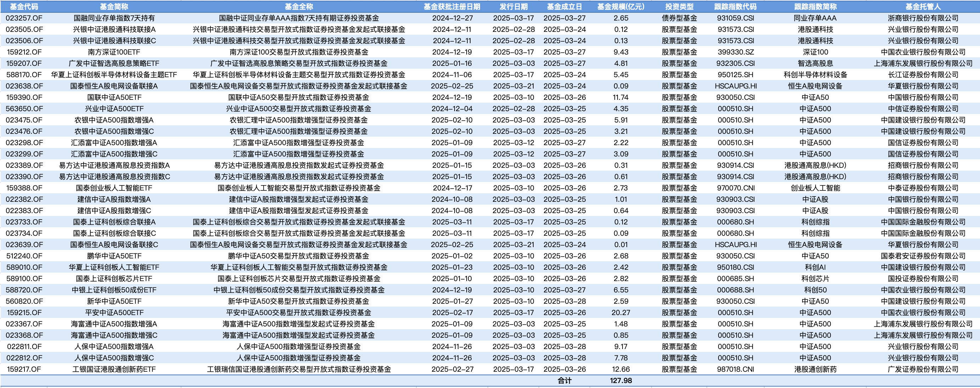Select cell 国泰上证科创板芯片ETF
The image size is (980, 388).
point(114,279)
